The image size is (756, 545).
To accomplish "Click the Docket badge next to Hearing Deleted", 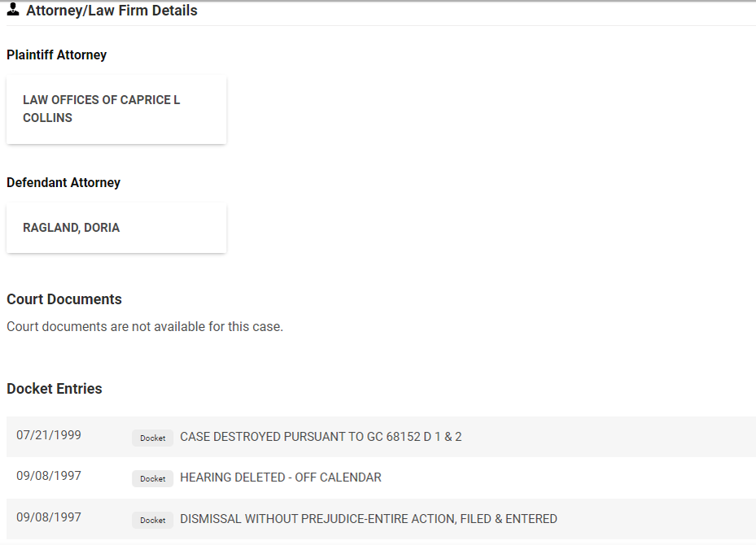I will [x=152, y=478].
